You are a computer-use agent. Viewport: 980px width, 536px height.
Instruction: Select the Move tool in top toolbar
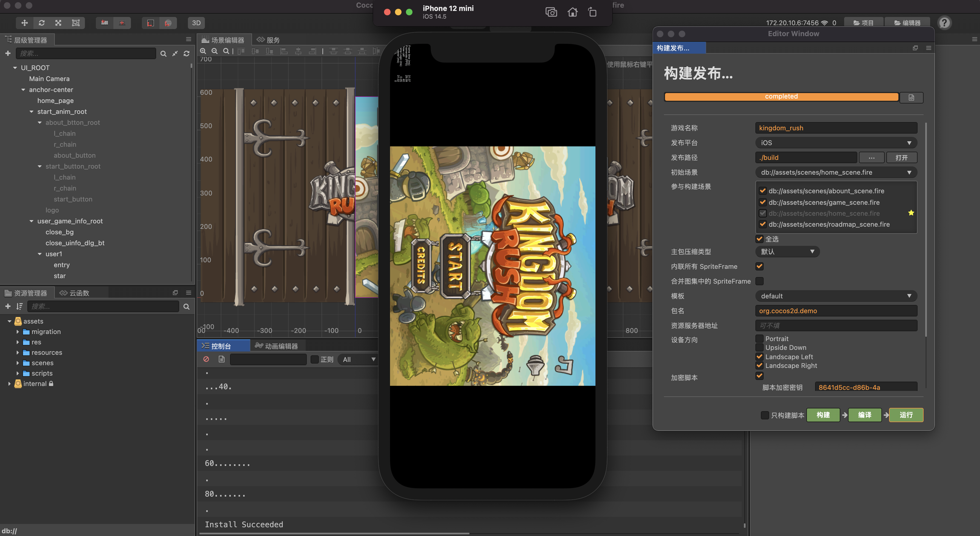coord(24,23)
